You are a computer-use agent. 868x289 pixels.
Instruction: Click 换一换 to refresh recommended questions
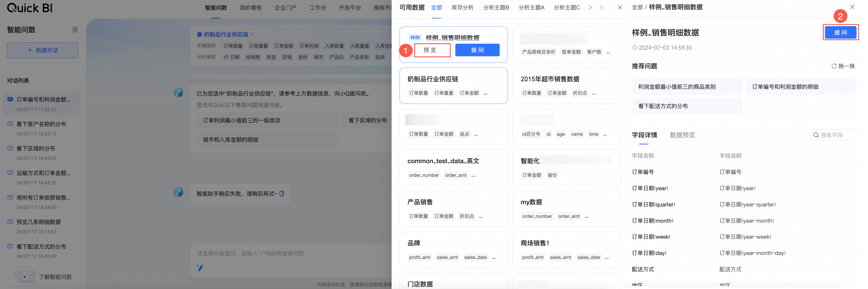point(843,66)
